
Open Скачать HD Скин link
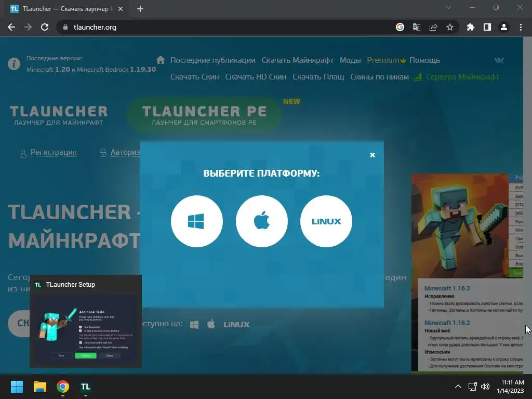click(256, 77)
